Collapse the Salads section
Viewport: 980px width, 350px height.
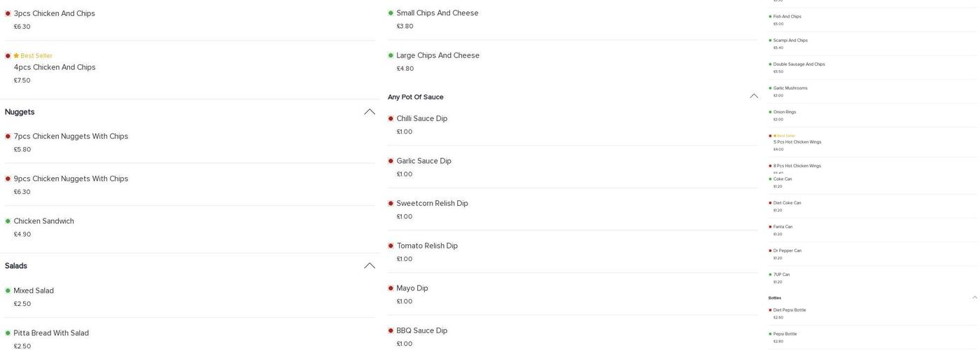(x=369, y=266)
